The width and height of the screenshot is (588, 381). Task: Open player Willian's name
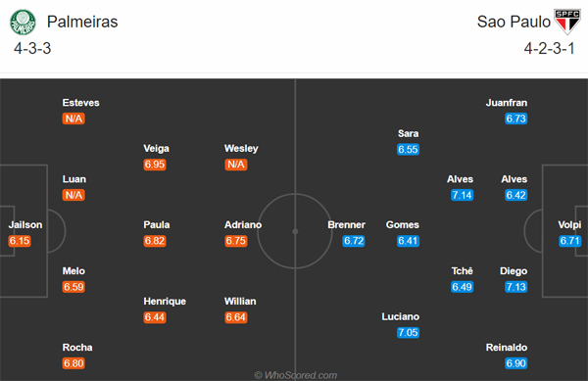240,302
